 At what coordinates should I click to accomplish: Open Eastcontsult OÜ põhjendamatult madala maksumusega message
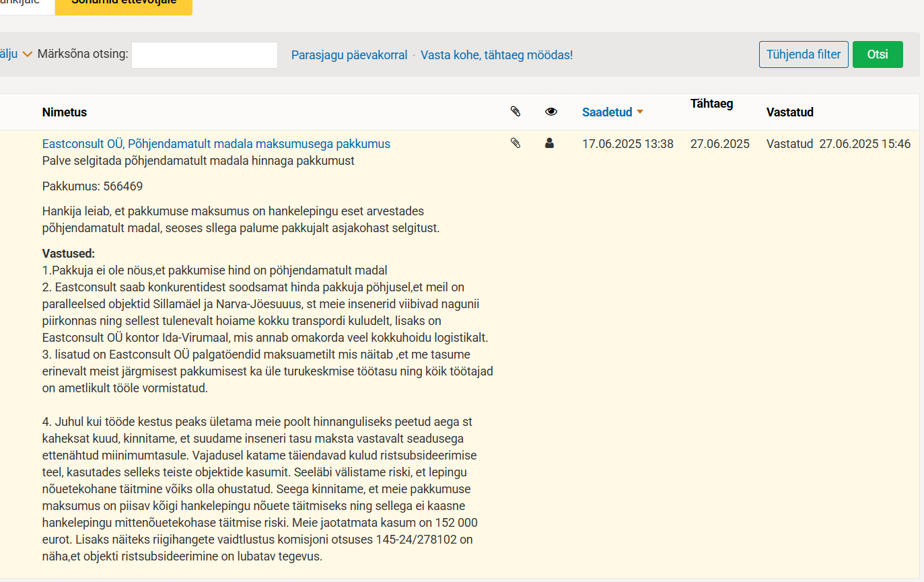coord(216,144)
